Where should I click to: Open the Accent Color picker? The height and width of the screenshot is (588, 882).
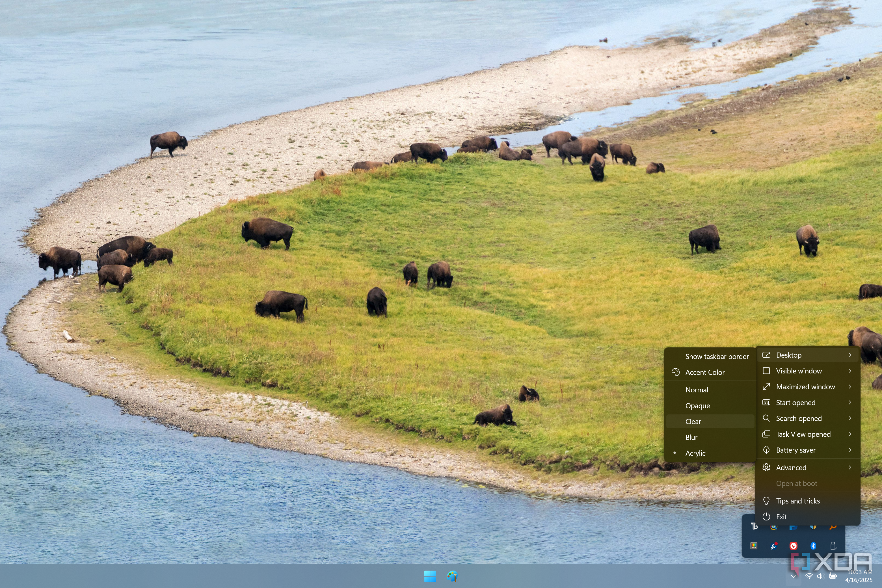pyautogui.click(x=710, y=372)
